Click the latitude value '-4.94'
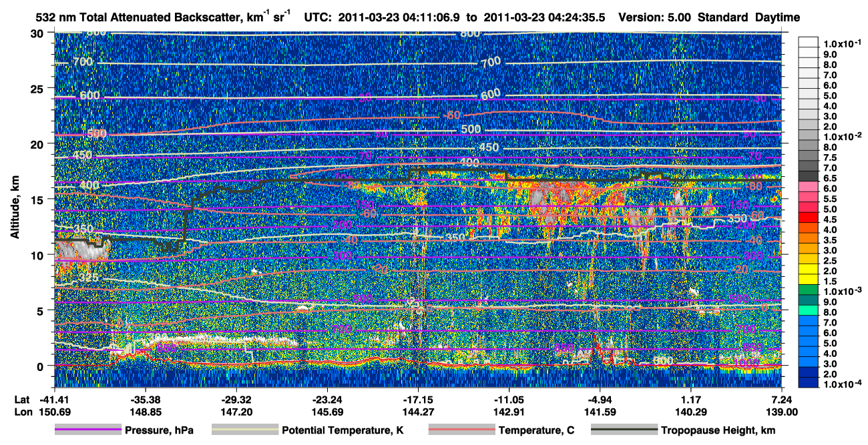The image size is (868, 445). 600,400
